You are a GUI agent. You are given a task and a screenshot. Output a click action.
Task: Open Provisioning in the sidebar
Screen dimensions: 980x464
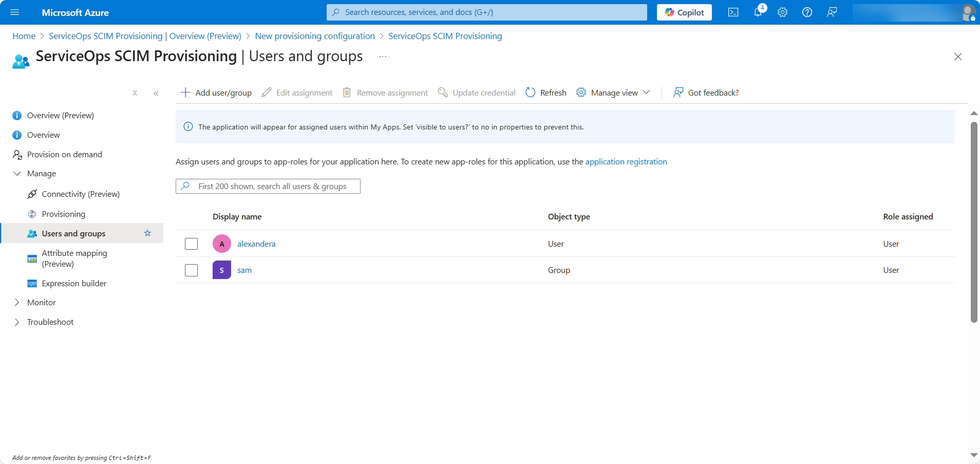(63, 214)
